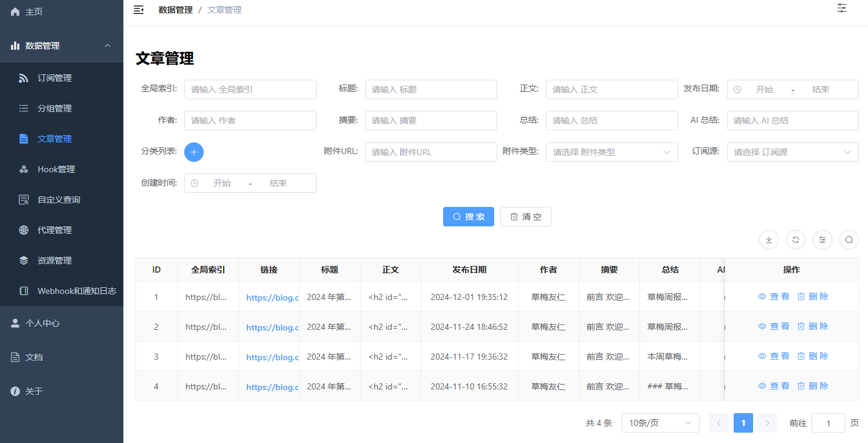868x443 pixels.
Task: Click the document icon for 文章管理
Action: click(x=24, y=139)
